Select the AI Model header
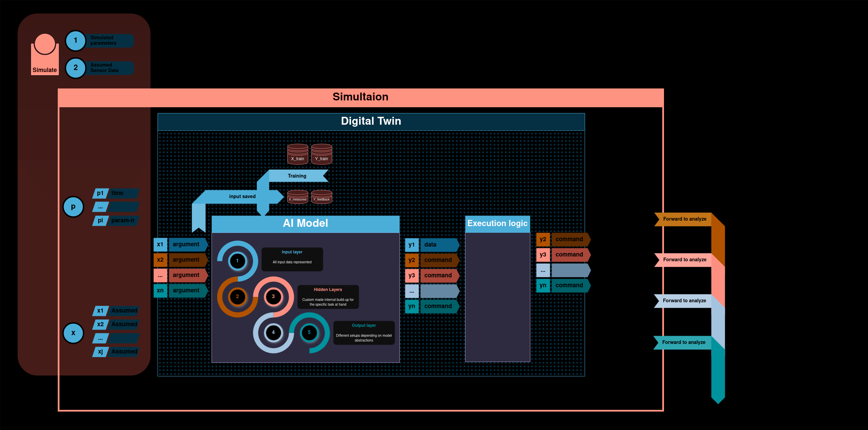 coord(305,223)
